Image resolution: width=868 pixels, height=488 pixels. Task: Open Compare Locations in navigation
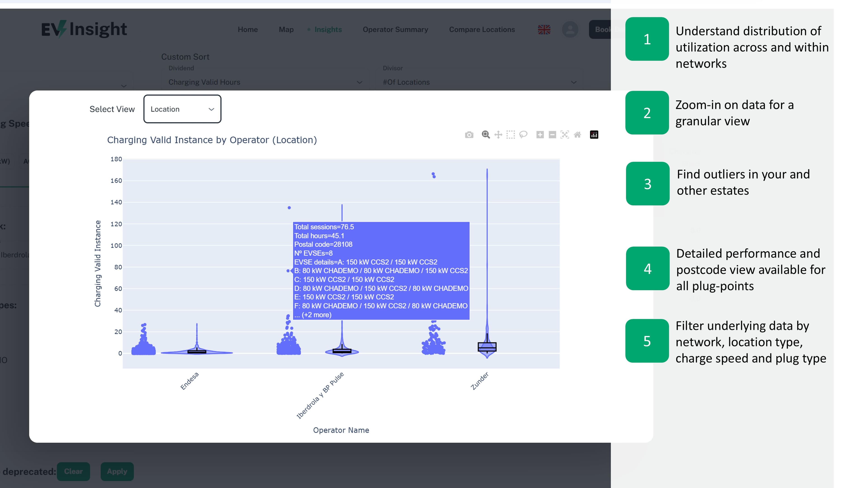point(482,30)
